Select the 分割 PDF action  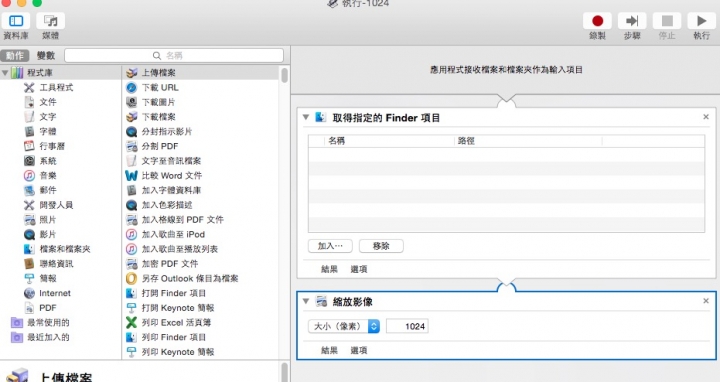coord(160,146)
